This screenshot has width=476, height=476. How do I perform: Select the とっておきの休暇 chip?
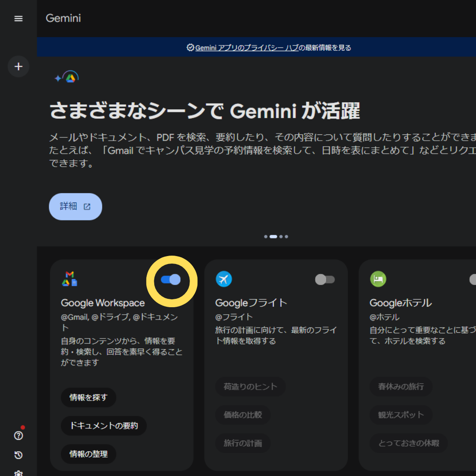[409, 443]
